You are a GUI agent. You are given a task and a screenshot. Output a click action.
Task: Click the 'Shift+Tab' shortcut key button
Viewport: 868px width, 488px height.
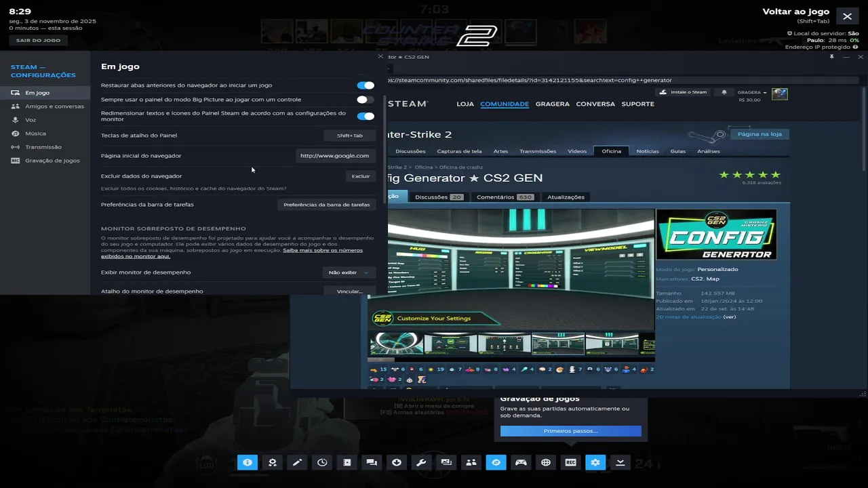click(x=349, y=136)
